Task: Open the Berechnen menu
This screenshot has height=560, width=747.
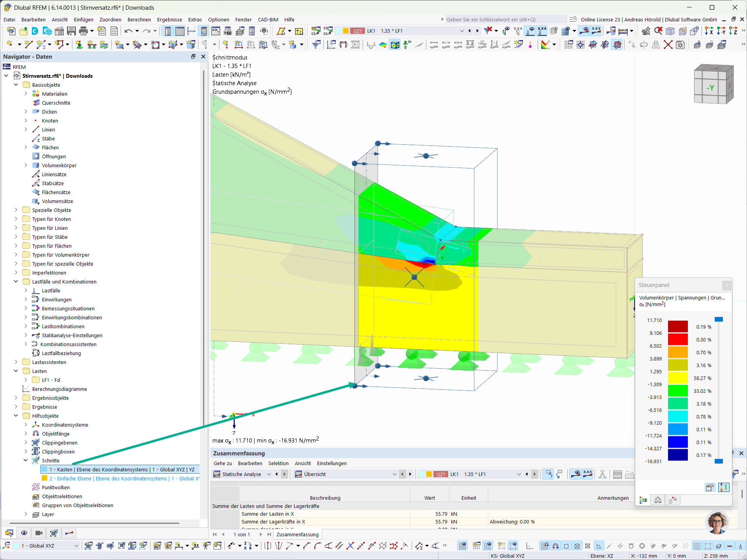Action: pos(139,19)
